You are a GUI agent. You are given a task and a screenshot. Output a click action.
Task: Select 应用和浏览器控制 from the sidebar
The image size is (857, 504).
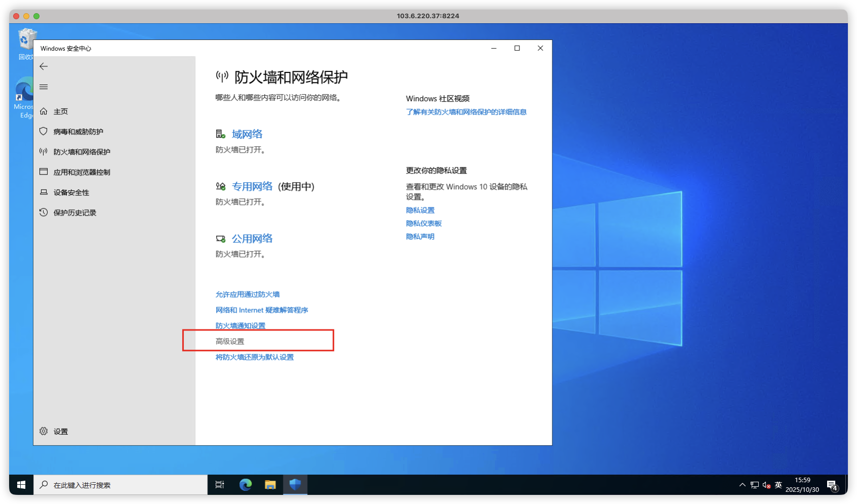click(81, 172)
